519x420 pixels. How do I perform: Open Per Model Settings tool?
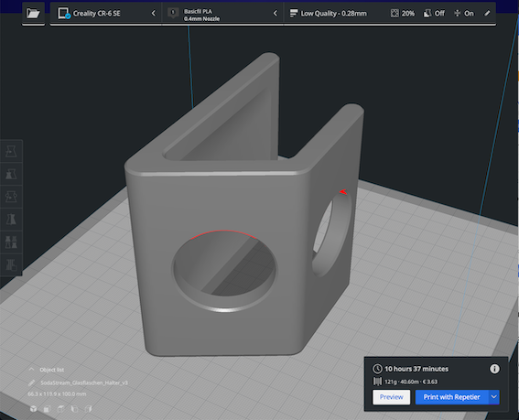[11, 242]
